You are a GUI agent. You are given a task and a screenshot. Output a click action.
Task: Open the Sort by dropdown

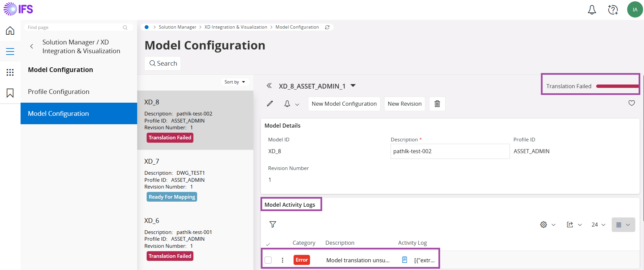click(x=235, y=82)
